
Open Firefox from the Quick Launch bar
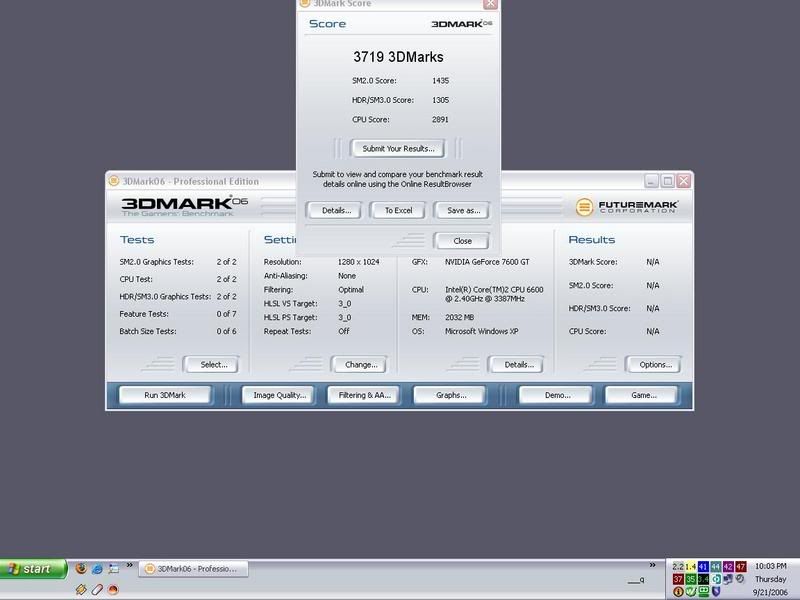pos(81,568)
